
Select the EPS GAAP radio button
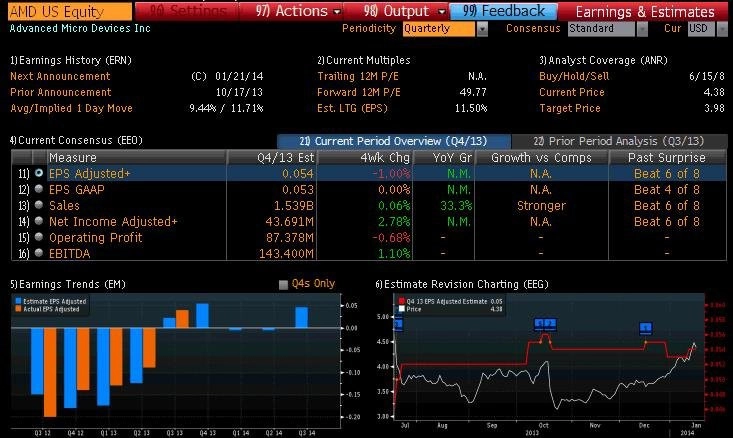39,189
